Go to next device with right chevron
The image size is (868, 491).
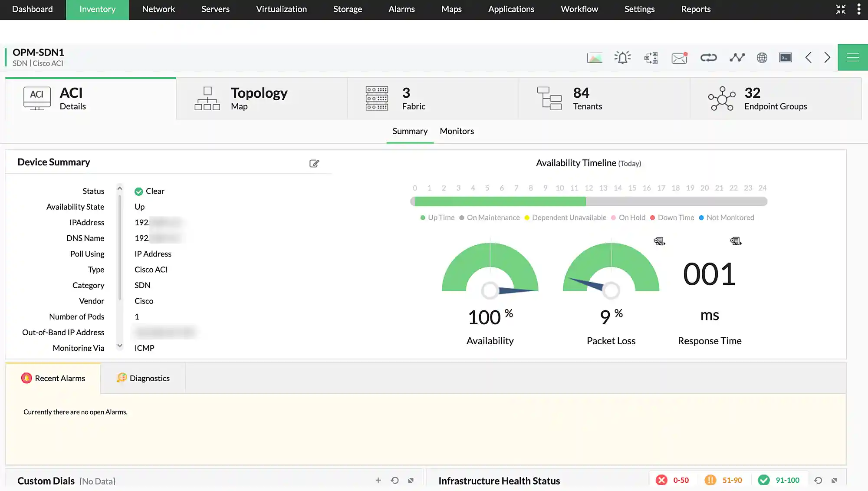827,57
